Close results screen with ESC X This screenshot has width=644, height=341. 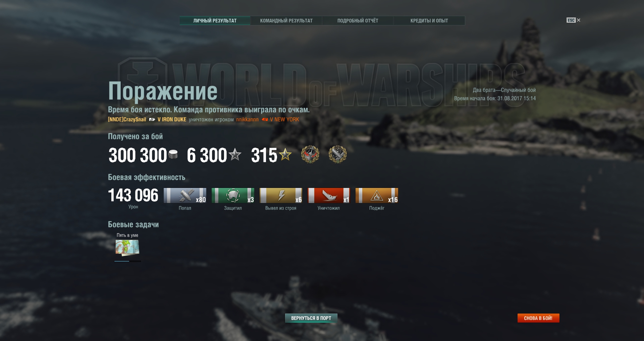(574, 20)
